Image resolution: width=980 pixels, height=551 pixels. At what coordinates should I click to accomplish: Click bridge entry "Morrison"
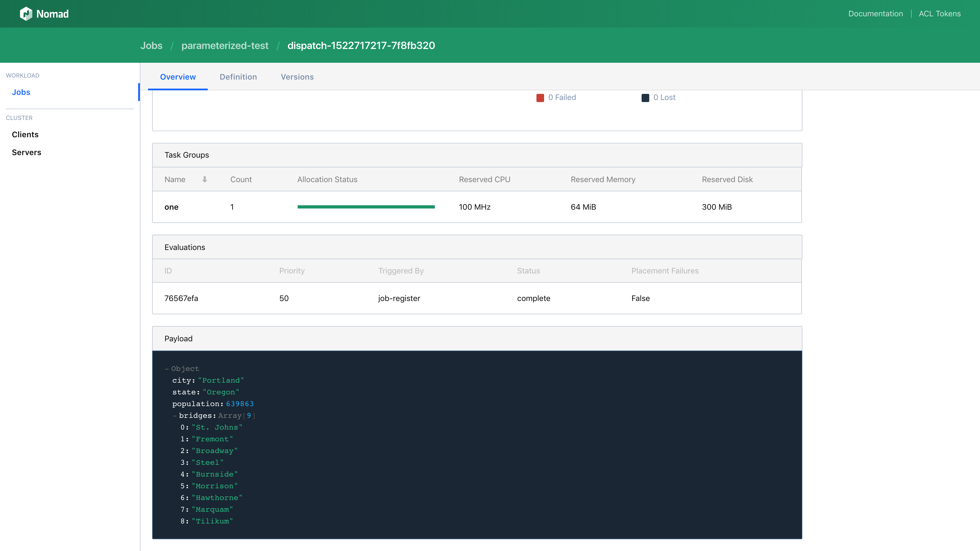click(215, 486)
